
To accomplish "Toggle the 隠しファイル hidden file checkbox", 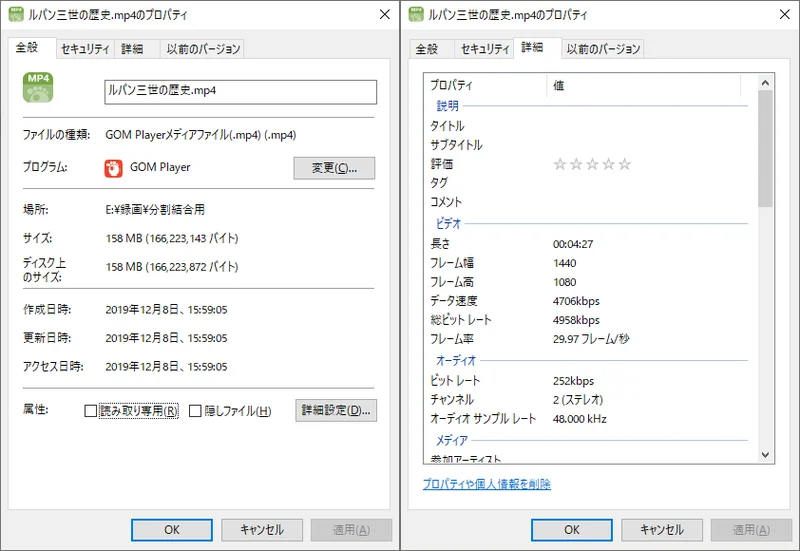I will tap(195, 411).
